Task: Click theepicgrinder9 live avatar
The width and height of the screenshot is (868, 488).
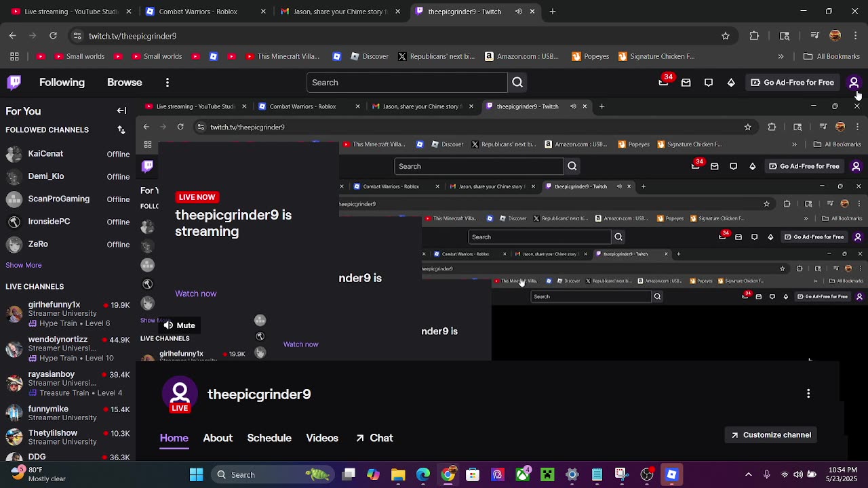Action: coord(180,394)
